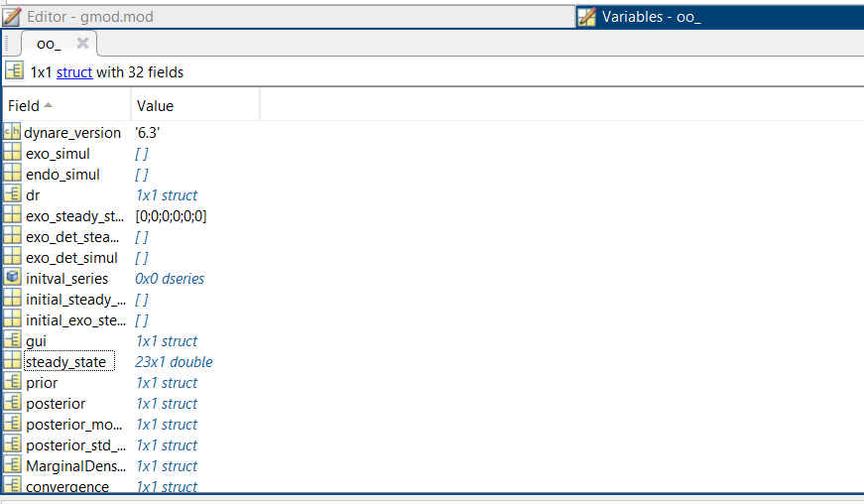
Task: Sort by the Field column header
Action: (66, 106)
